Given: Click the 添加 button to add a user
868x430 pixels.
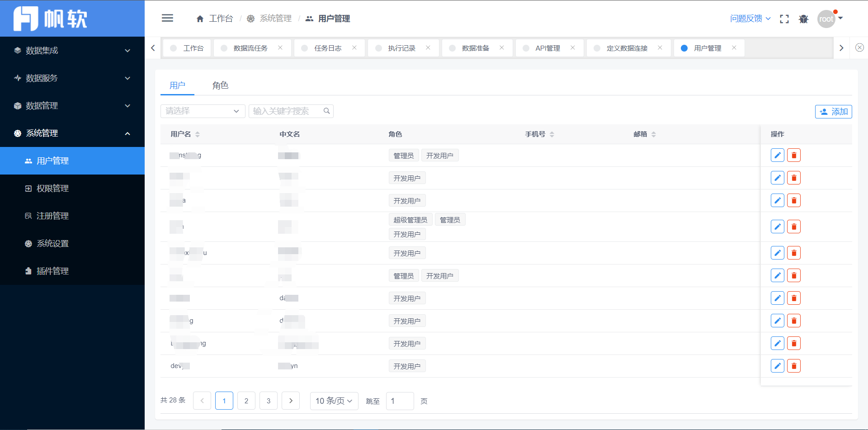Looking at the screenshot, I should 833,112.
